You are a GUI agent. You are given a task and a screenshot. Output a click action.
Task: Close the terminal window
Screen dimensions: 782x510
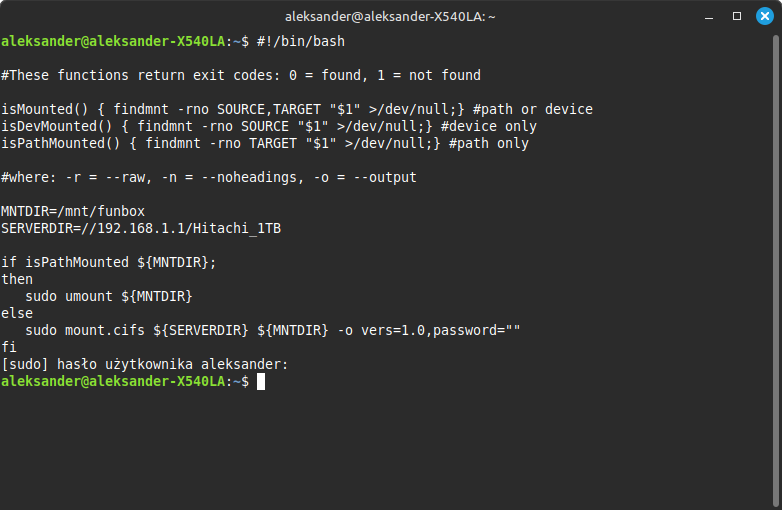tap(765, 16)
